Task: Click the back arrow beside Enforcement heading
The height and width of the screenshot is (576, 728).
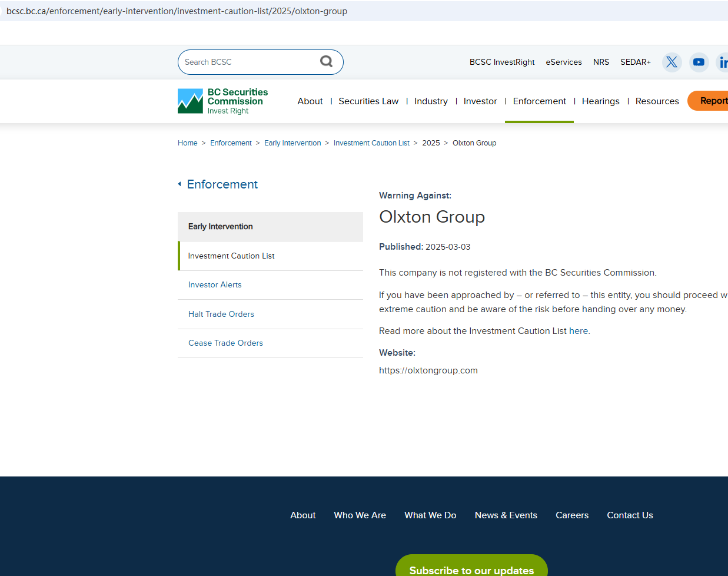Action: [179, 184]
